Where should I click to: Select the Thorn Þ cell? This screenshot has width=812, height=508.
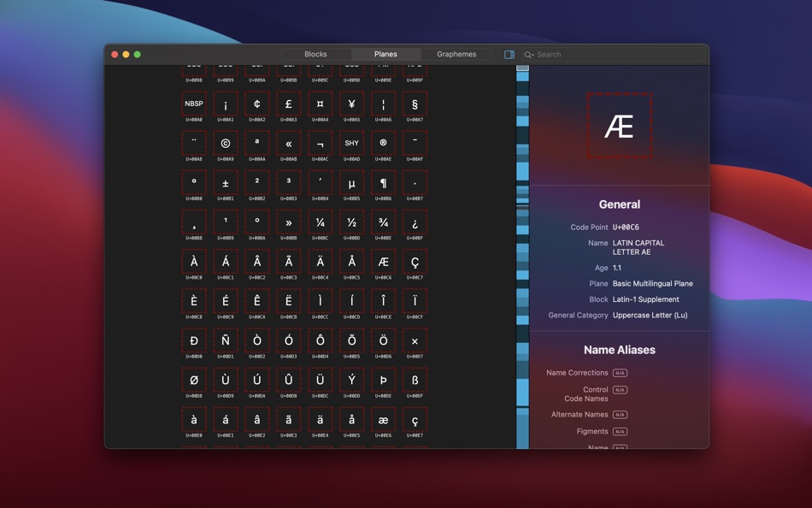click(383, 380)
